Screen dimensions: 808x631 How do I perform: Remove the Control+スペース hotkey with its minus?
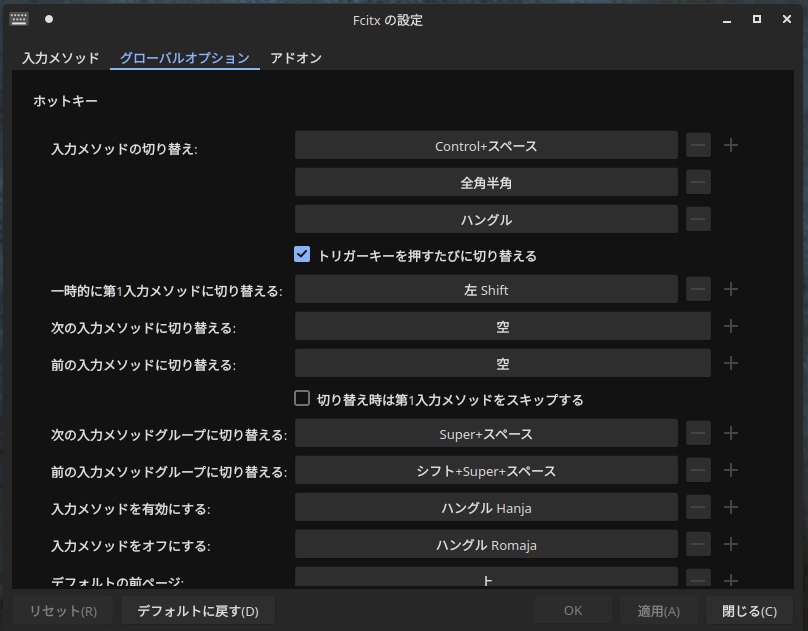[x=698, y=145]
